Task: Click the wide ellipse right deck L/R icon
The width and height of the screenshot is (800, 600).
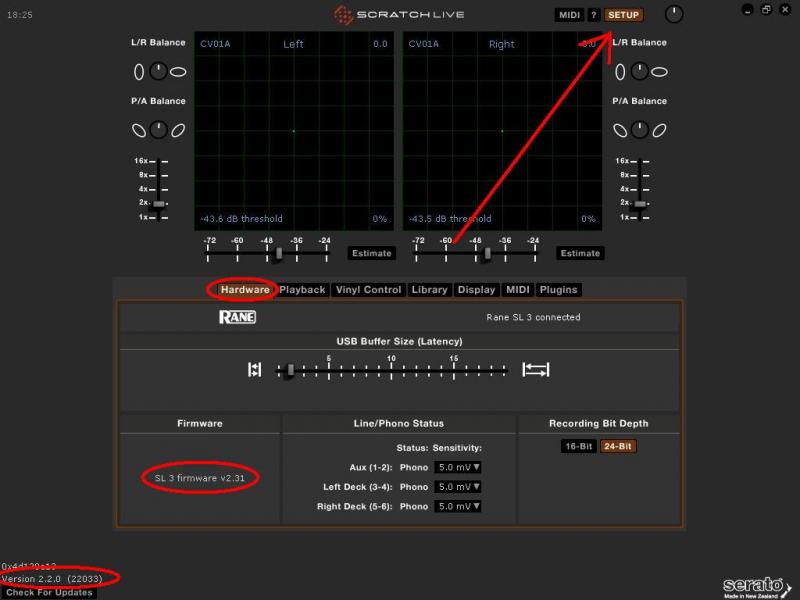Action: (x=659, y=72)
